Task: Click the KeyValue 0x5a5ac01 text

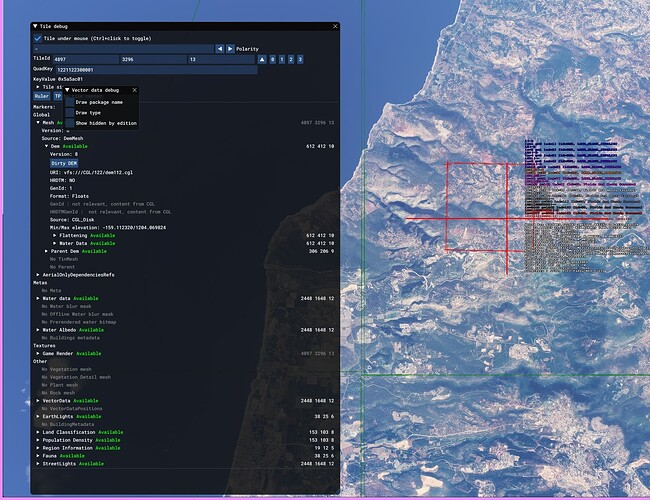Action: click(58, 79)
